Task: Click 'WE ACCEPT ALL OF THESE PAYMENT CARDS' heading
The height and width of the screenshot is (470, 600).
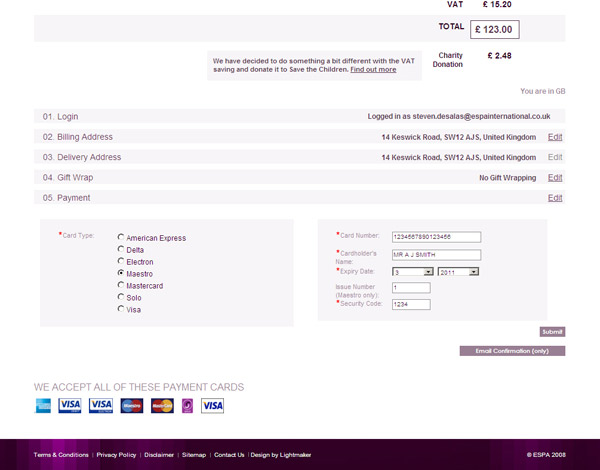Action: click(x=139, y=387)
